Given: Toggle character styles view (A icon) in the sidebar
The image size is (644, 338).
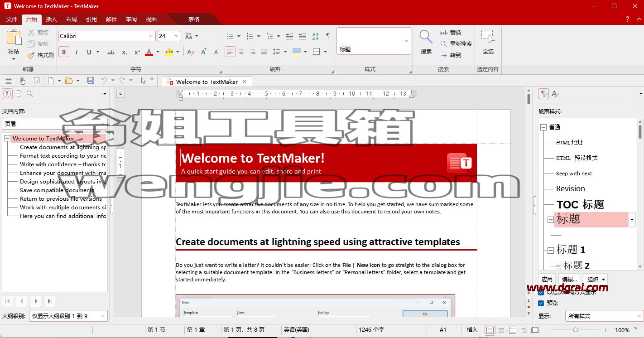Looking at the screenshot, I should point(555,94).
